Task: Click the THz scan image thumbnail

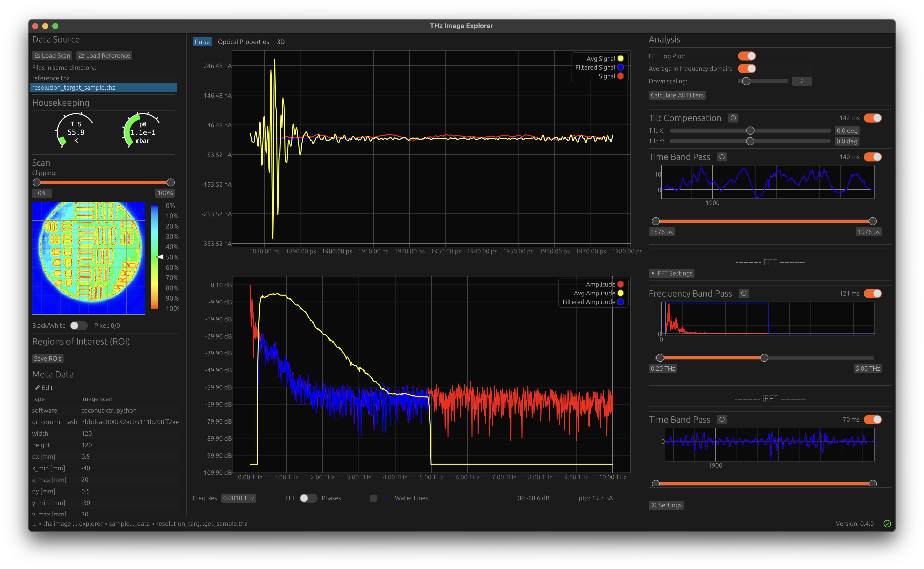Action: point(88,258)
